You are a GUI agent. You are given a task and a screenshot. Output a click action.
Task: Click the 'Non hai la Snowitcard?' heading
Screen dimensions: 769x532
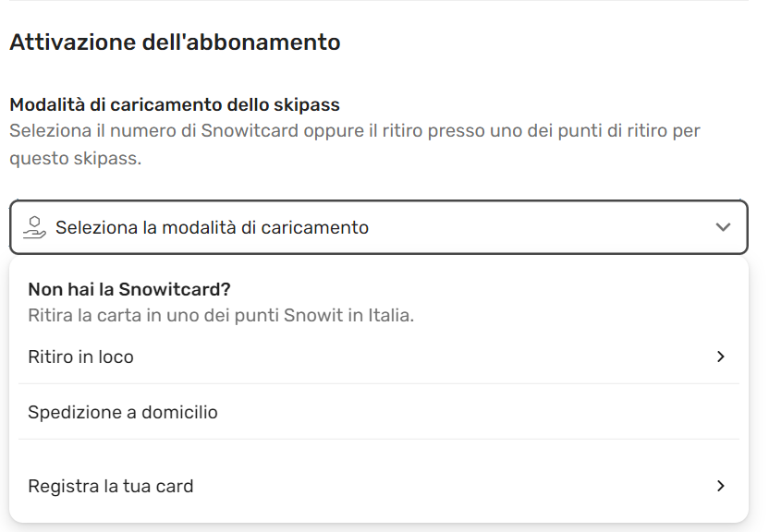point(129,289)
